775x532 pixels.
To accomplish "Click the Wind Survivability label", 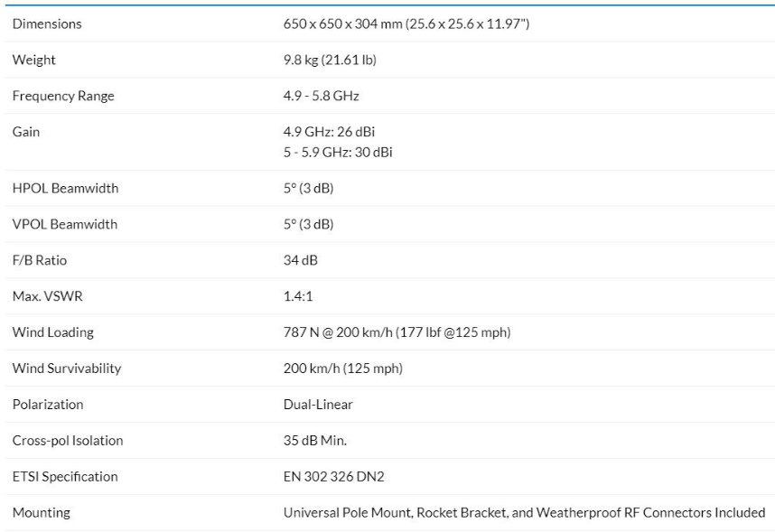I will pos(66,369).
